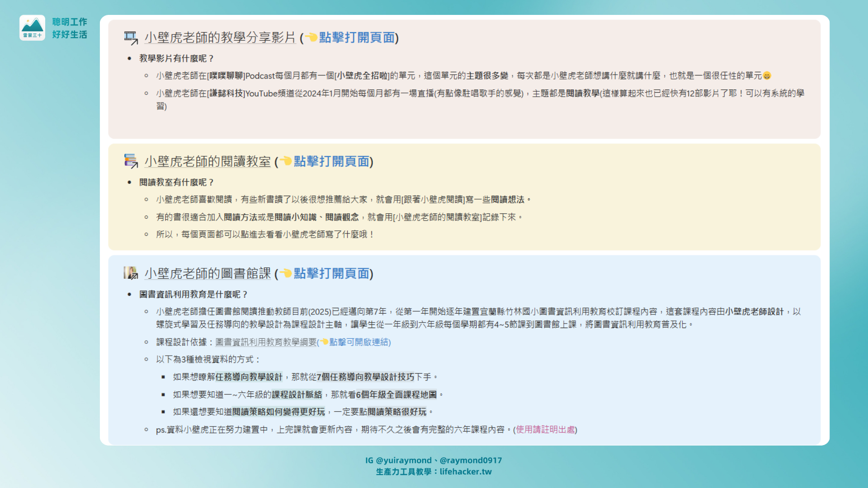Open the 小壁虎老師的教學分享影片 page title link
The image size is (868, 488).
pos(220,38)
